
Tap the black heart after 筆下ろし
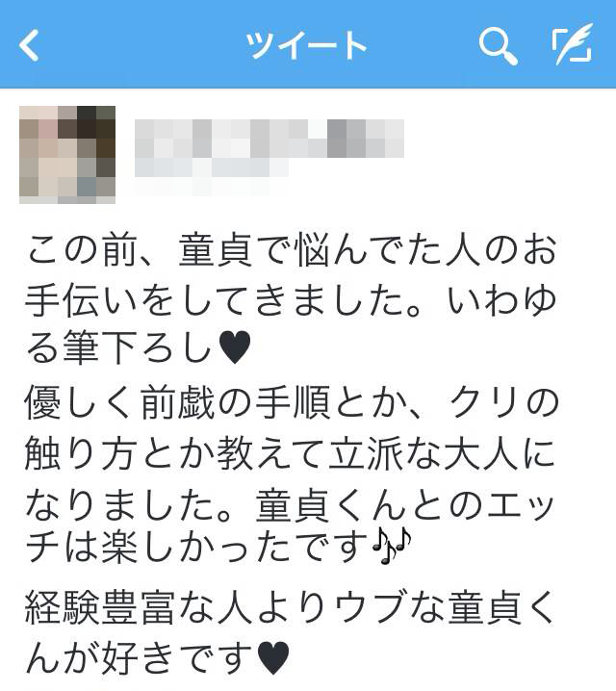[x=235, y=347]
